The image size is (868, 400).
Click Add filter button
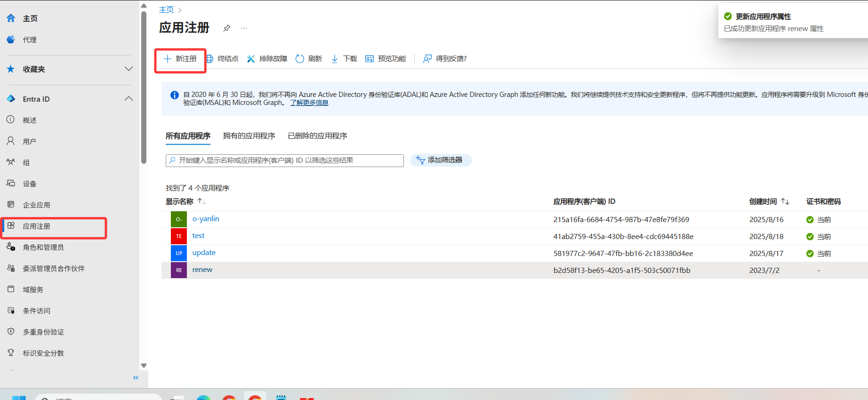point(441,160)
